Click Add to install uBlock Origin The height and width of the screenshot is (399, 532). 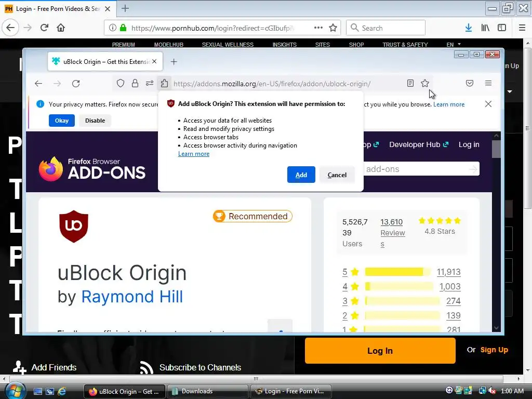[x=301, y=175]
